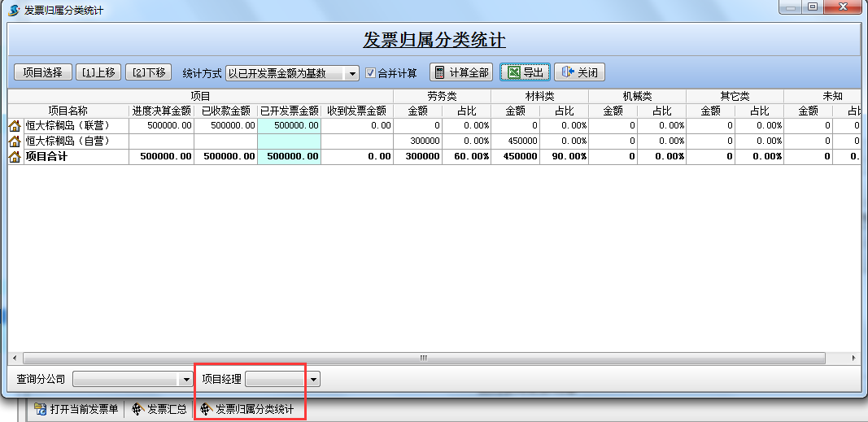Click the calculator icon on 计算全部
The height and width of the screenshot is (422, 868).
pyautogui.click(x=440, y=72)
